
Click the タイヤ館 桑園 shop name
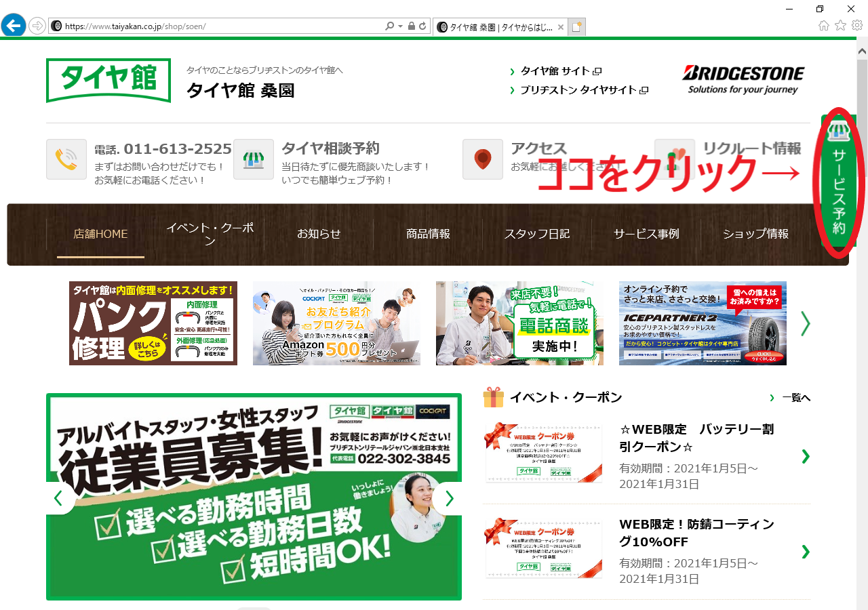click(241, 90)
